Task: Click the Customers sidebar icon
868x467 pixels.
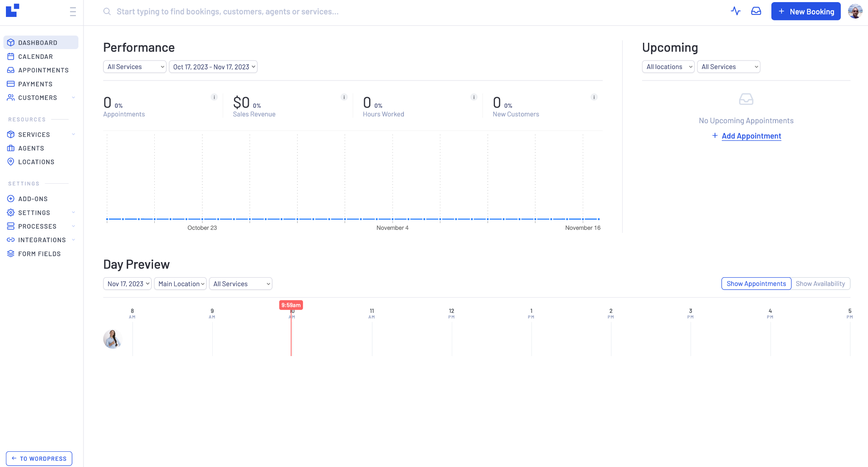Action: point(10,97)
